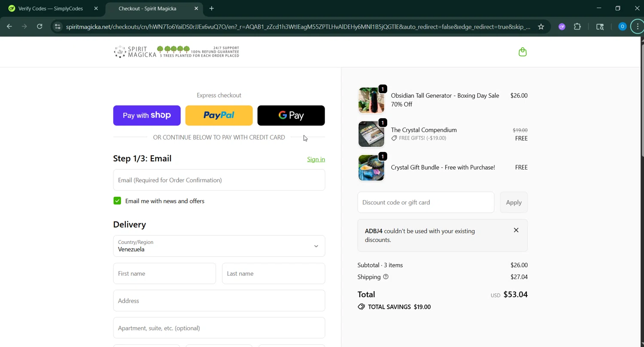Open the shopping cart bag icon
Screen dimensions: 644x347
[522, 52]
